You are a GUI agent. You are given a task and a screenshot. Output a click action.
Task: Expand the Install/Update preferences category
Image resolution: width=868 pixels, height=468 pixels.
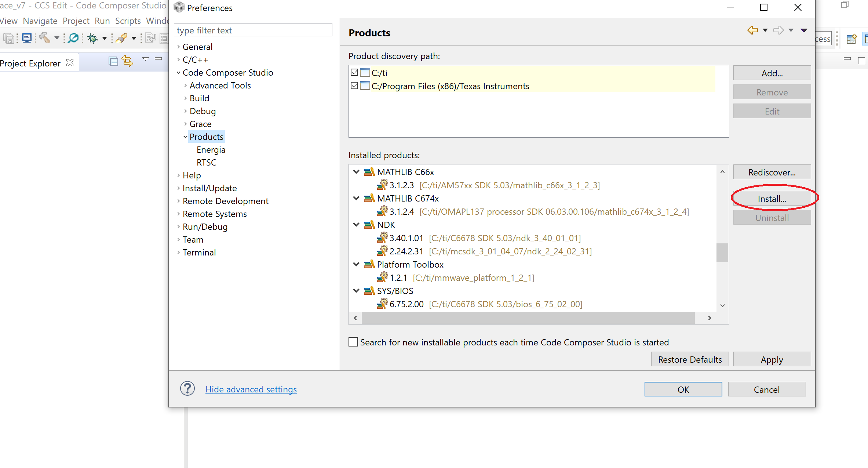179,188
